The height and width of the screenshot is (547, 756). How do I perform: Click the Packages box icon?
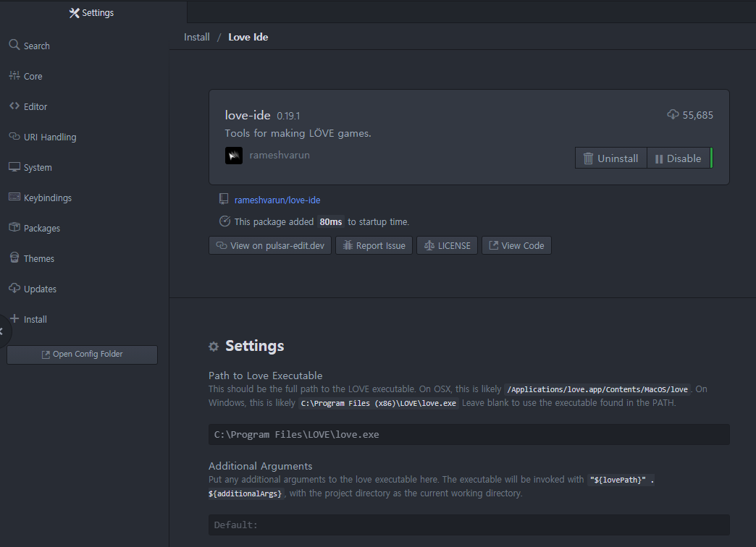(14, 227)
